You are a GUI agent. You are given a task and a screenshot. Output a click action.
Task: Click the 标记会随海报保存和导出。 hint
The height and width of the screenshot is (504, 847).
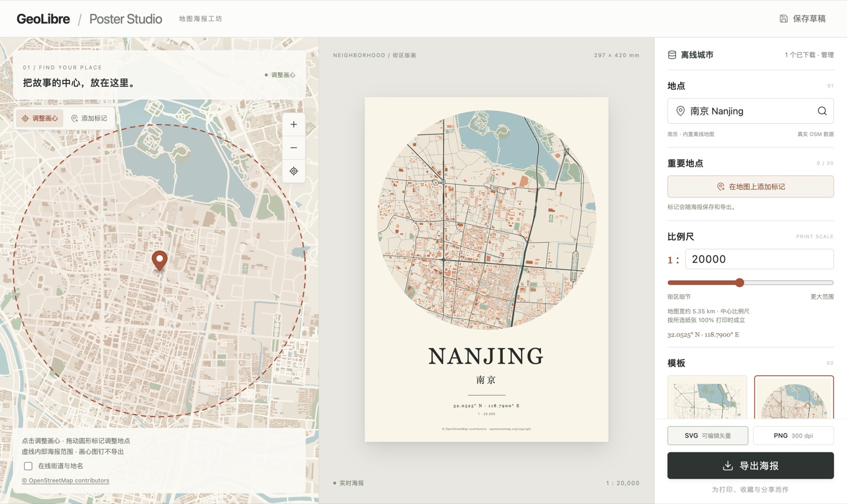pos(701,207)
